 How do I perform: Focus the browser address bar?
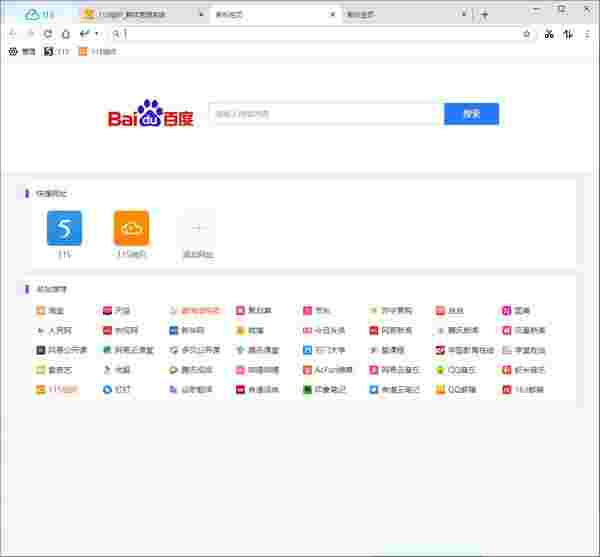pos(321,34)
